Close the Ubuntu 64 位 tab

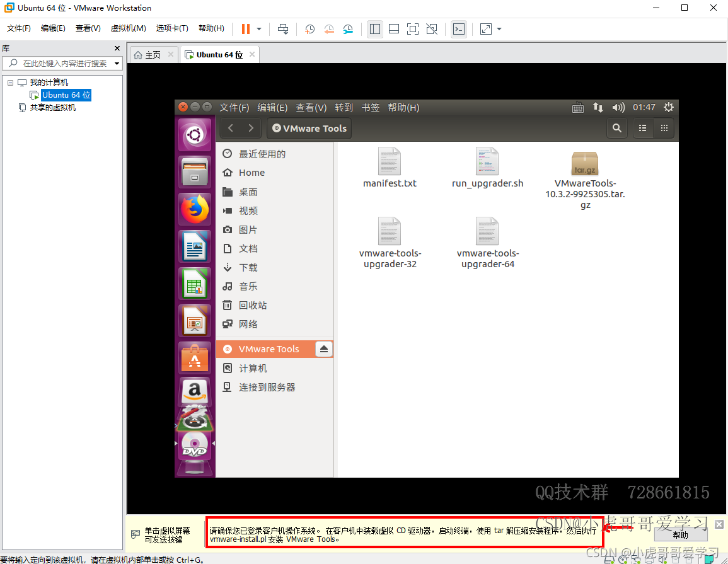252,54
